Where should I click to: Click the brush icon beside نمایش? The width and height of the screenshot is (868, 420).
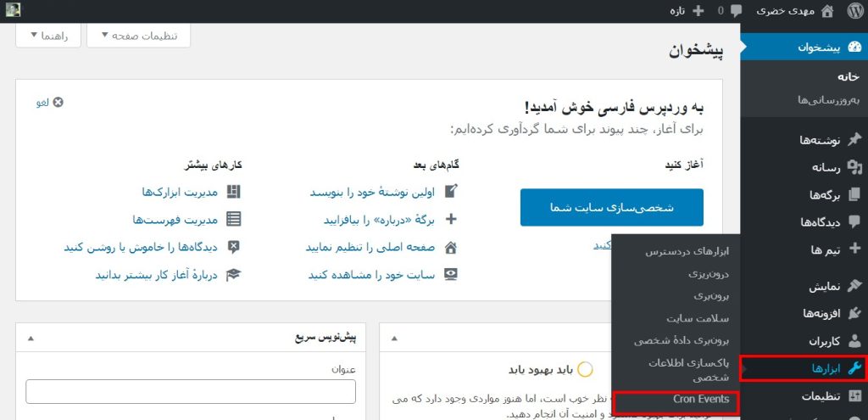(x=854, y=287)
